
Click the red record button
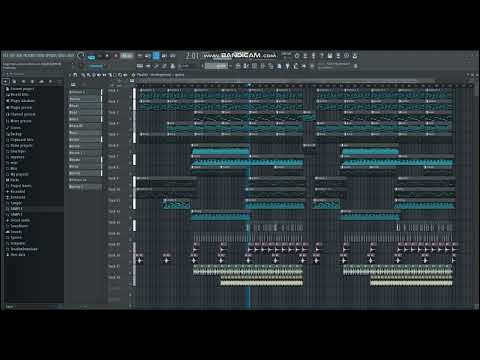pos(116,56)
